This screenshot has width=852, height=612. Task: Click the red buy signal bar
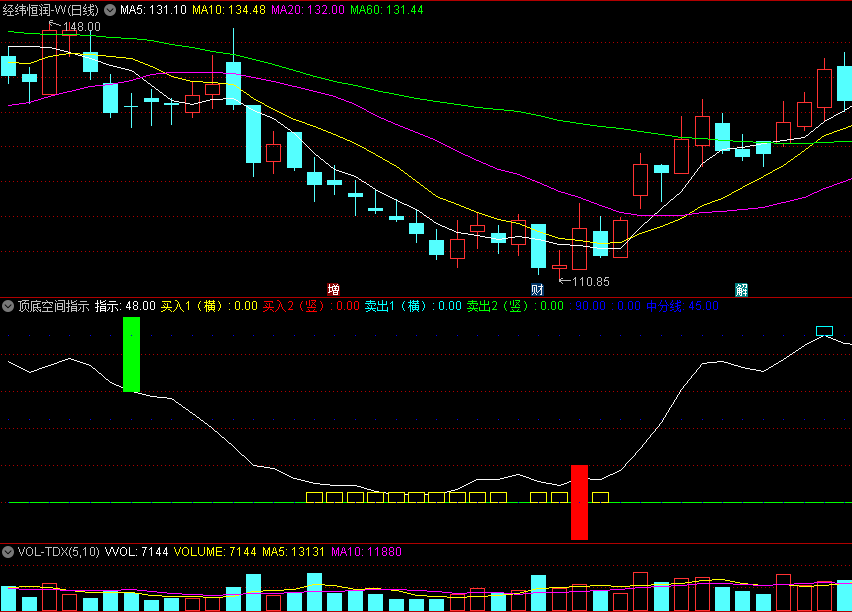(579, 502)
